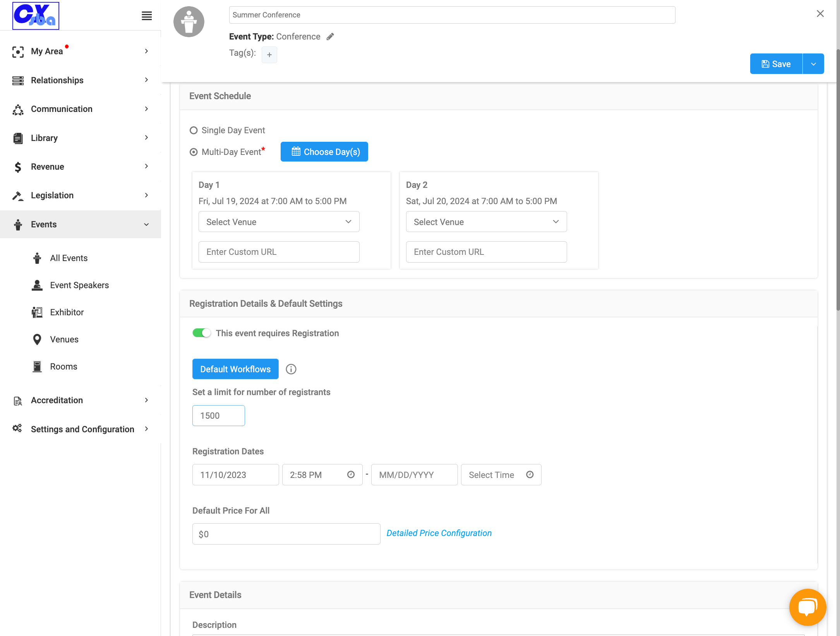The height and width of the screenshot is (636, 840).
Task: Click the registrant limit field showing 1500
Action: point(219,416)
